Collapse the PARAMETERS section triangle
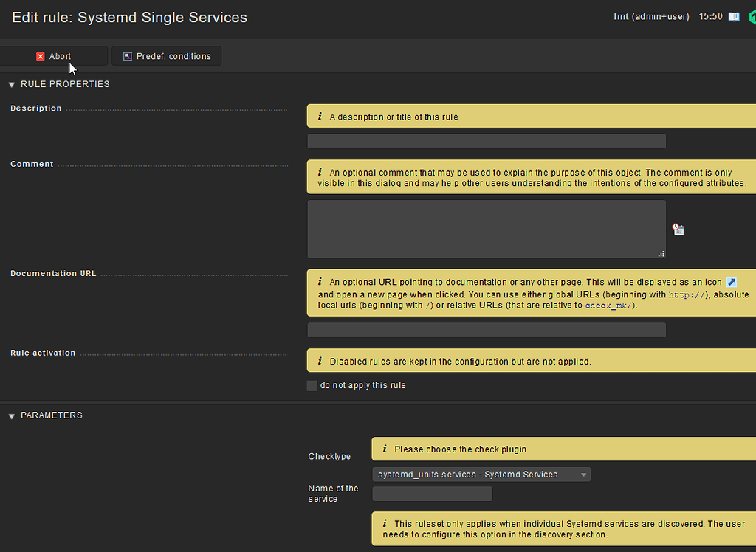This screenshot has height=552, width=756. (12, 416)
